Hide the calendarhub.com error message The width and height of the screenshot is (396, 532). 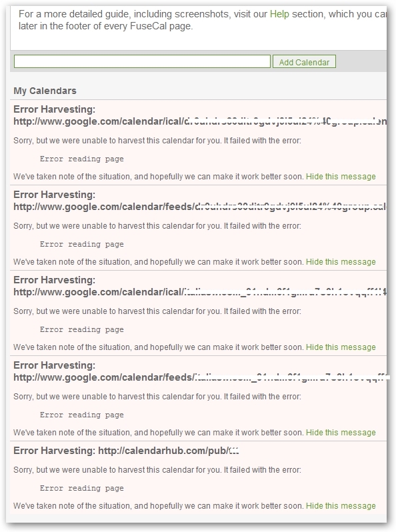[341, 506]
